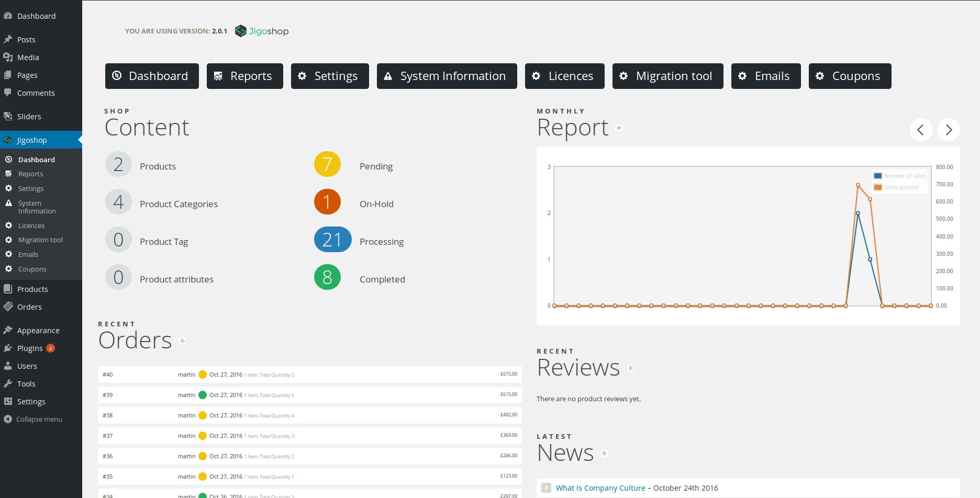This screenshot has width=980, height=498.
Task: Open the What is Company Culture article
Action: [600, 488]
